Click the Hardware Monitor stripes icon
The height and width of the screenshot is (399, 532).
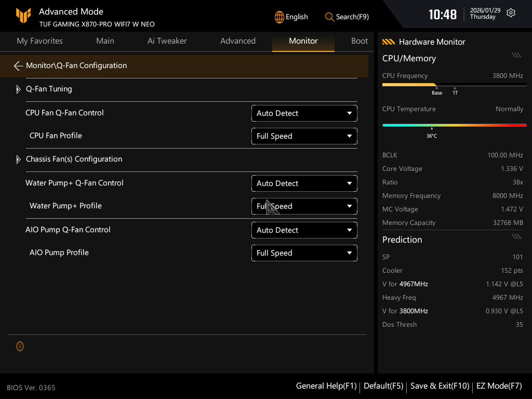389,42
